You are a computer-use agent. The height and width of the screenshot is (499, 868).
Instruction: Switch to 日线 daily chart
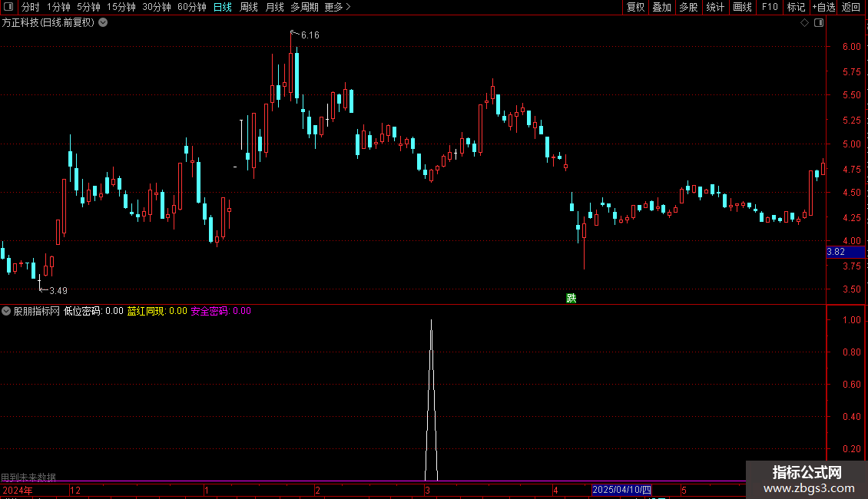(223, 7)
